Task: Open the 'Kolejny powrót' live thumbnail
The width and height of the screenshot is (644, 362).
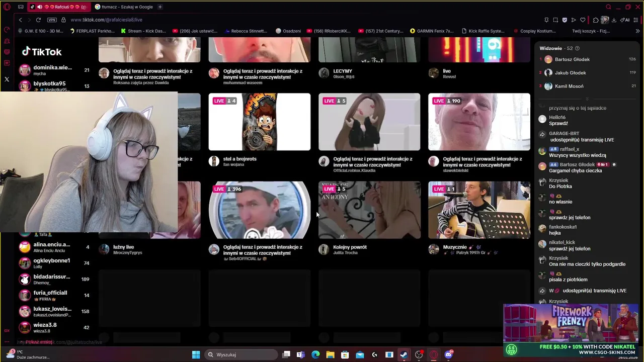Action: 369,210
